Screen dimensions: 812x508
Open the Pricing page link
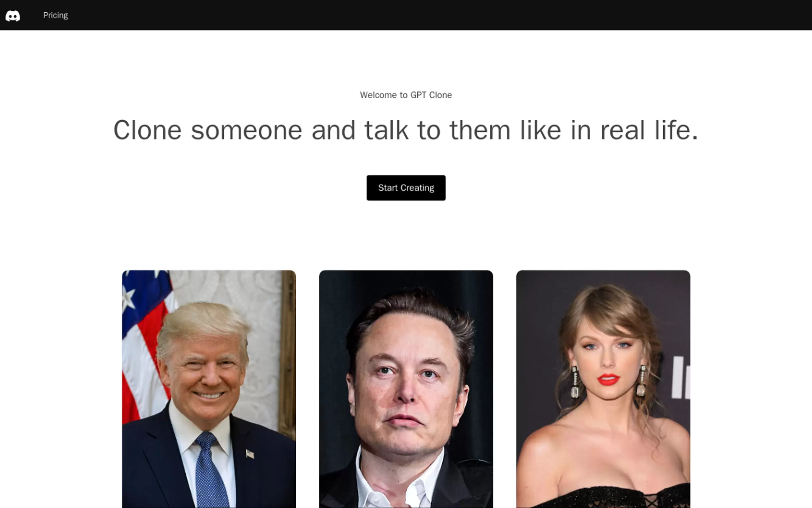point(55,15)
